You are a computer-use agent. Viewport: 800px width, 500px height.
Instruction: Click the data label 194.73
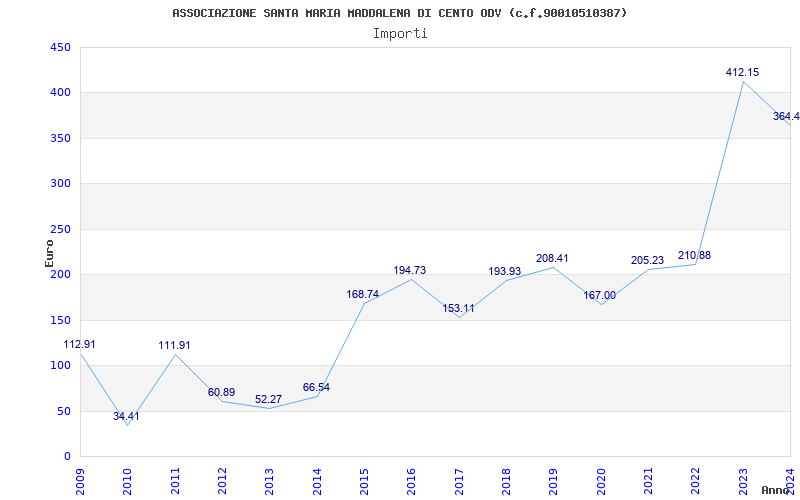pyautogui.click(x=410, y=270)
